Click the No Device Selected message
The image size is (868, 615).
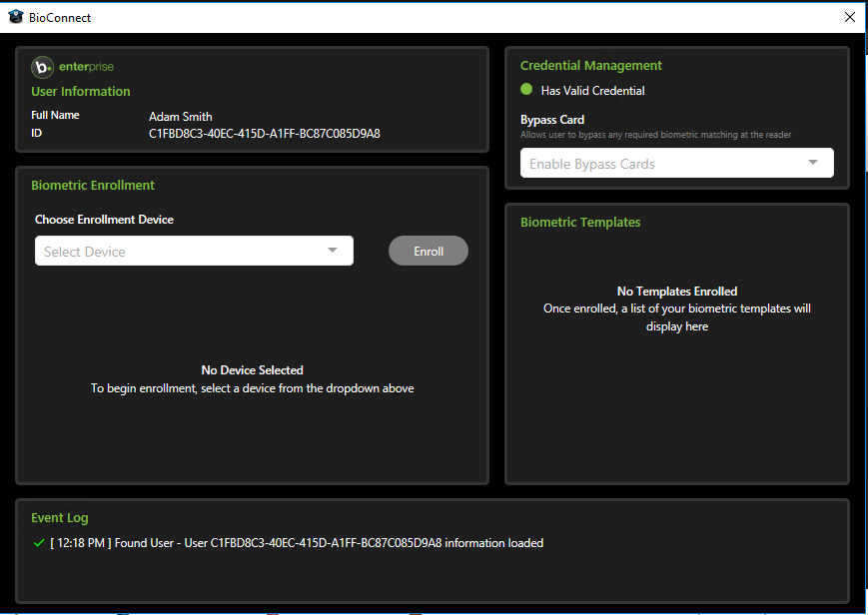(x=252, y=369)
